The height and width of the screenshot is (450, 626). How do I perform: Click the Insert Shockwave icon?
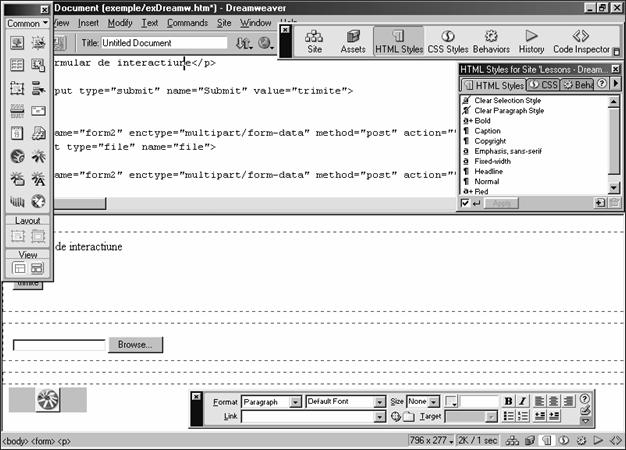(x=17, y=202)
